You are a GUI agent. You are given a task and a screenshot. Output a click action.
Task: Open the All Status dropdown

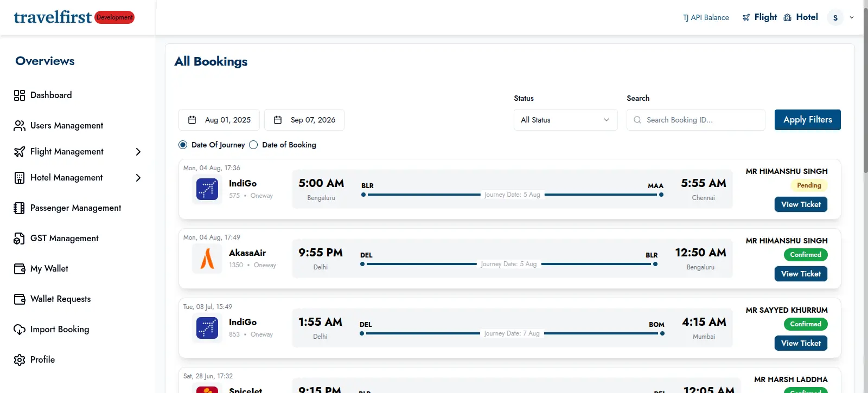coord(566,120)
